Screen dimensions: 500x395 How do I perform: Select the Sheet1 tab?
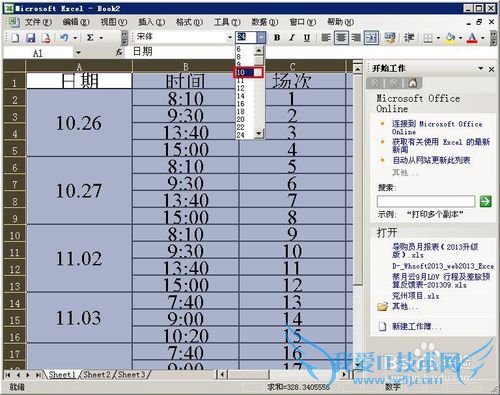click(62, 375)
